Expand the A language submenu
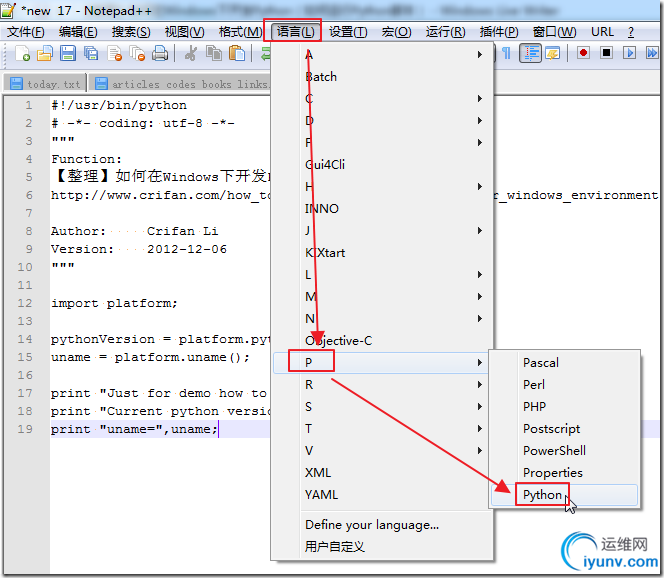 (x=382, y=55)
